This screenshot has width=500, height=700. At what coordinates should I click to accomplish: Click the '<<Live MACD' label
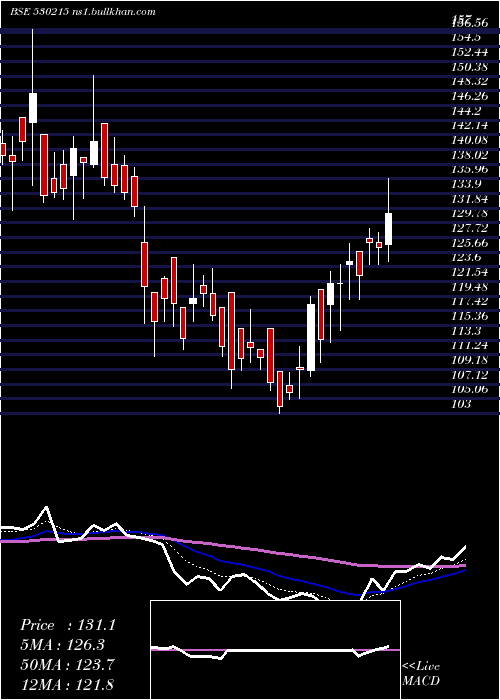click(x=421, y=674)
